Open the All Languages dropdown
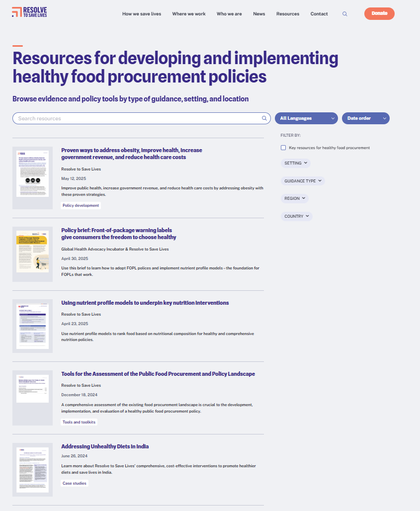This screenshot has height=511, width=420. 306,118
